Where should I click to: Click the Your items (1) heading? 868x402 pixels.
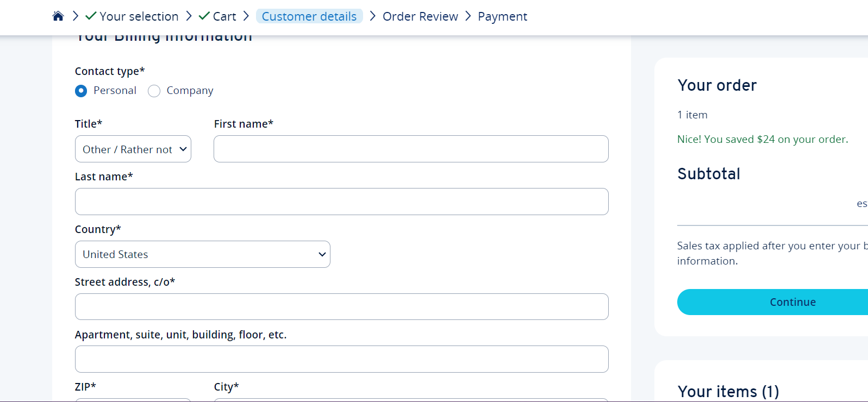(728, 391)
